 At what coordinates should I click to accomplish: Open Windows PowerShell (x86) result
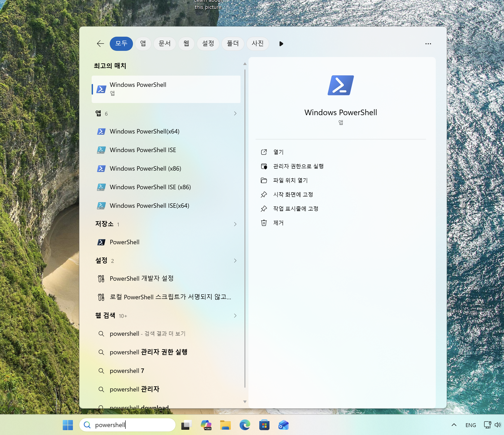(166, 168)
